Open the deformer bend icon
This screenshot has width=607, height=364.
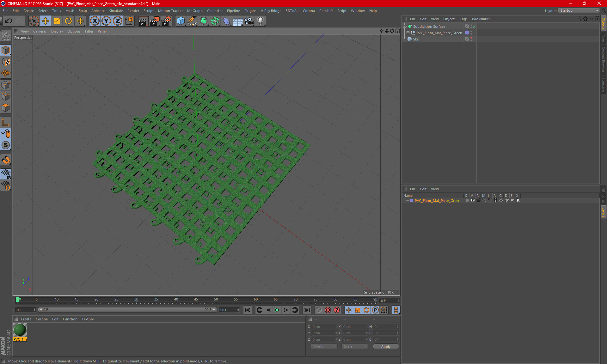tap(226, 21)
